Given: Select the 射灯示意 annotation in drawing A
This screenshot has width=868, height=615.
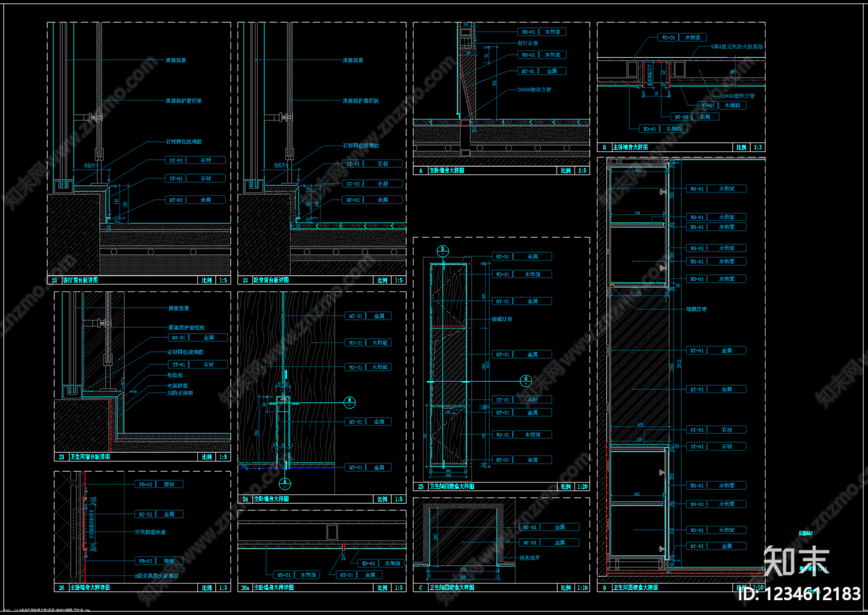Looking at the screenshot, I should click(x=528, y=43).
